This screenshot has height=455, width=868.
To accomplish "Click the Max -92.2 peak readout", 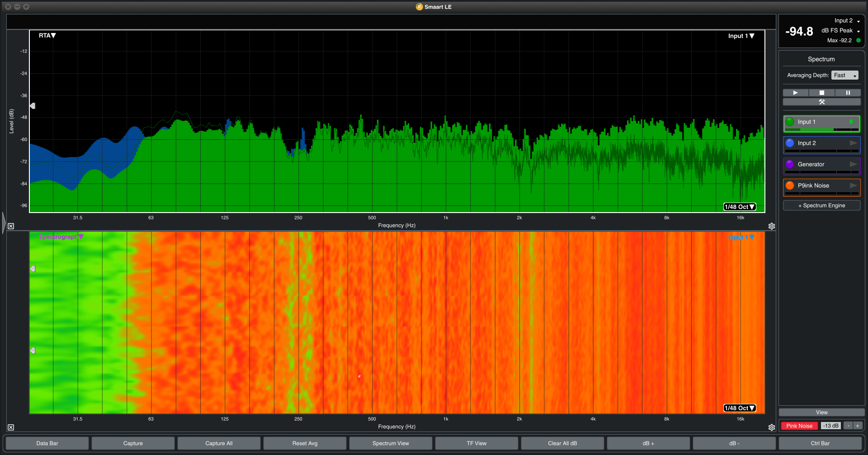I will (x=839, y=40).
